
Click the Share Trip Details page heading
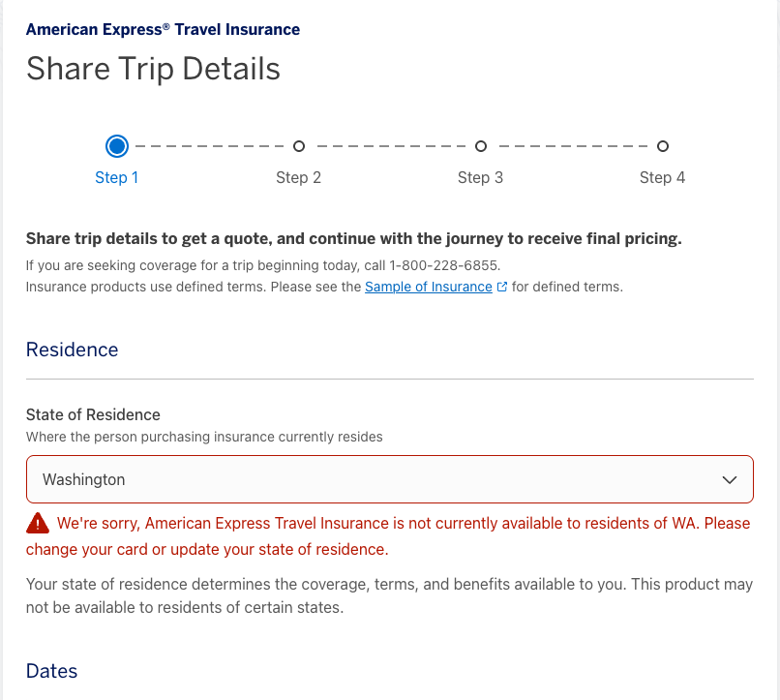[153, 69]
